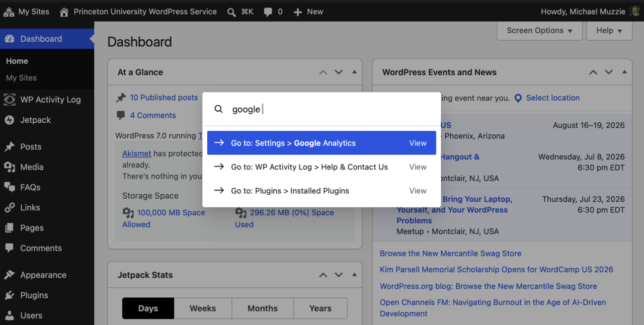Select Go to: WP Activity Log Help result
Viewport: 644px width, 325px height.
pos(321,167)
